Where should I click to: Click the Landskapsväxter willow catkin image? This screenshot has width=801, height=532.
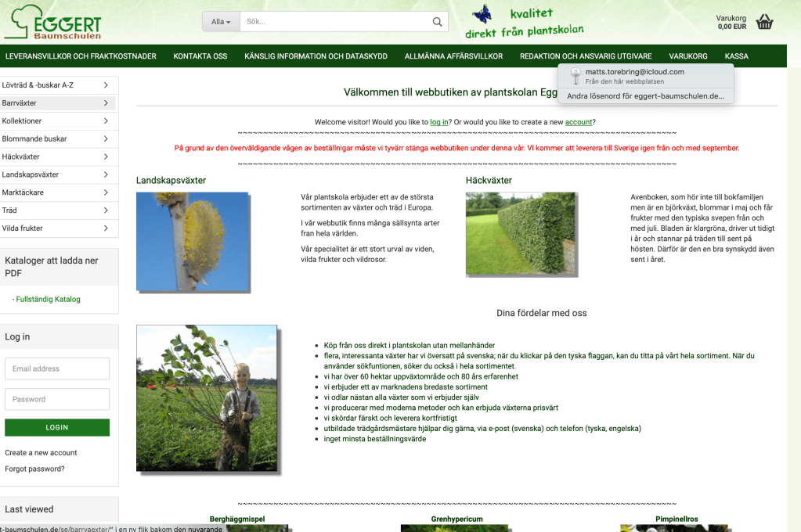pos(192,241)
